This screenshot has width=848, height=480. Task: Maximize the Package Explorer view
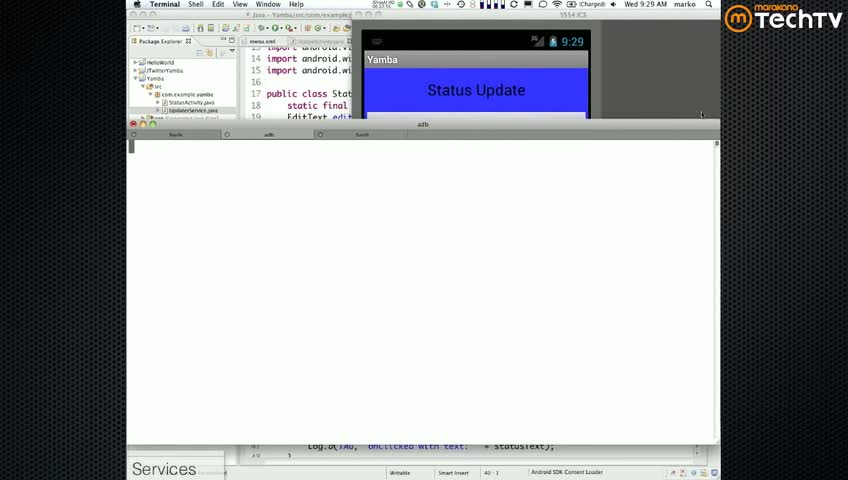[232, 40]
